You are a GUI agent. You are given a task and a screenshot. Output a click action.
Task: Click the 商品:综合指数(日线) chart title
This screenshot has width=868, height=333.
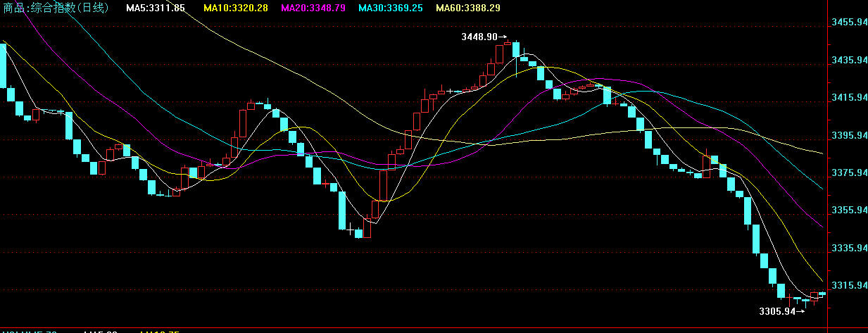pos(56,8)
